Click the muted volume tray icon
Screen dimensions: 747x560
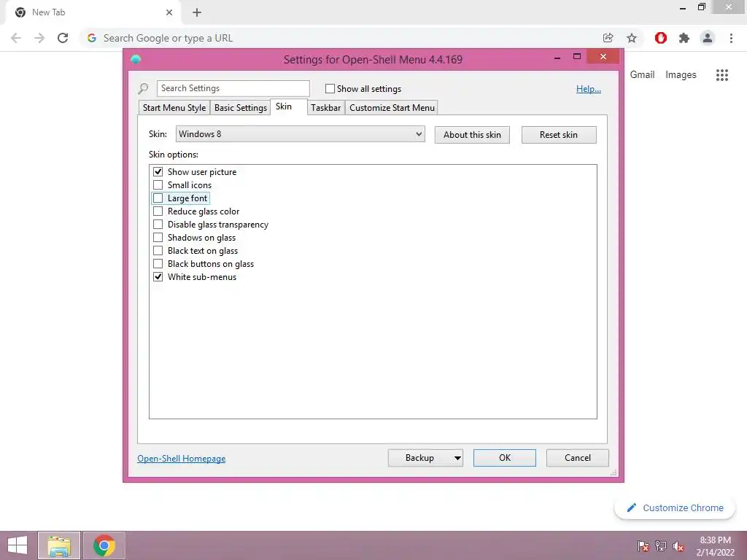(678, 546)
